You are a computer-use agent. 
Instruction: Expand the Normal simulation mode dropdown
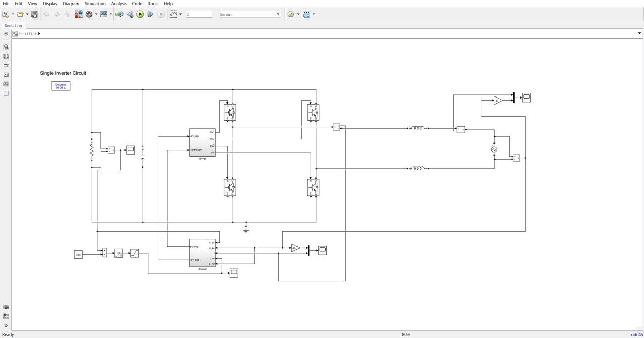point(278,14)
